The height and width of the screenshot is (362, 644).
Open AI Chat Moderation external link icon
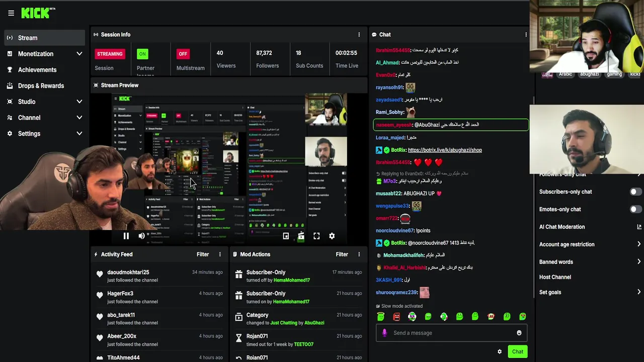639,227
